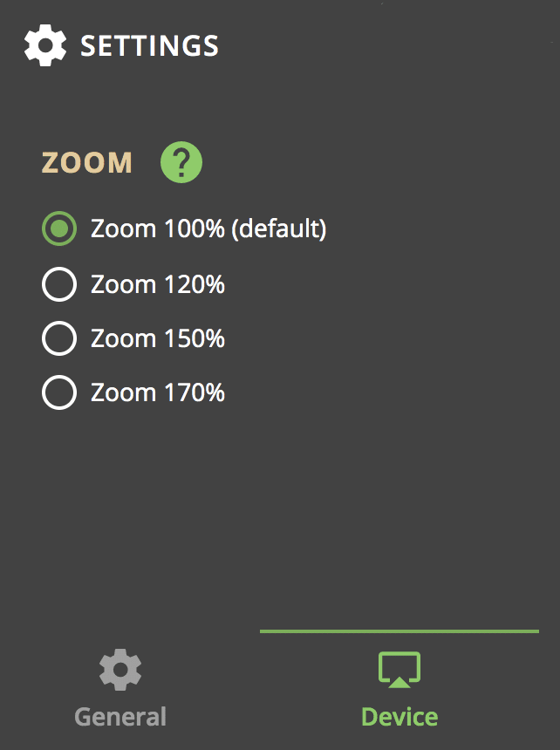This screenshot has width=560, height=750.
Task: Select the Zoom 100% radio button
Action: tap(59, 228)
